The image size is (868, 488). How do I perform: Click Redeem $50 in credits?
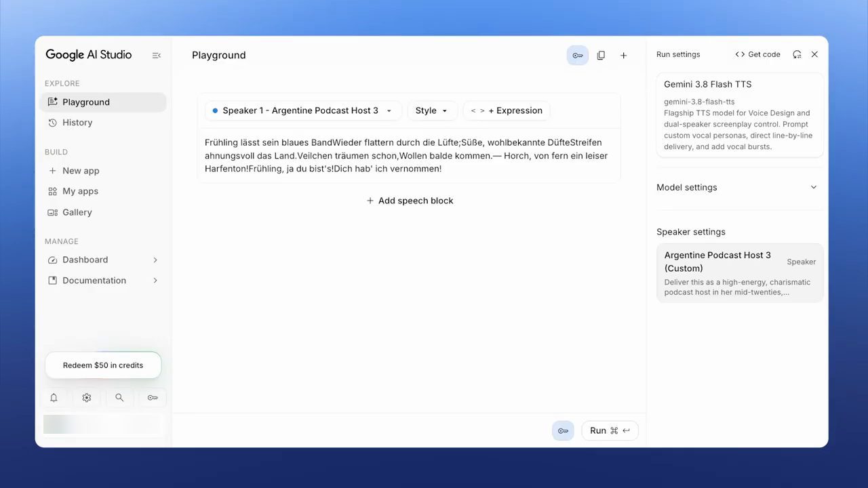[x=103, y=365]
